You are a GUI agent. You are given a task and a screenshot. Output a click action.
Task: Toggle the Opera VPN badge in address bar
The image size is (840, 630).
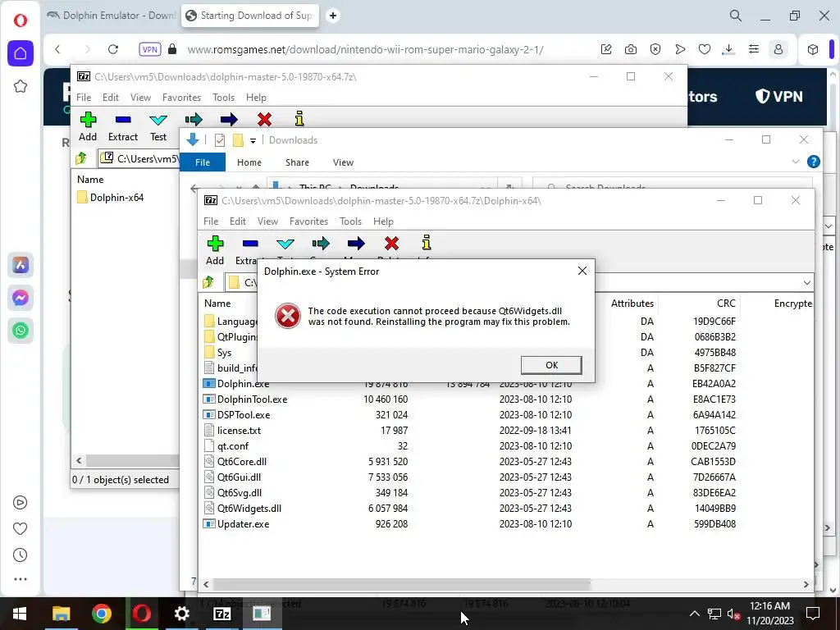click(x=149, y=49)
